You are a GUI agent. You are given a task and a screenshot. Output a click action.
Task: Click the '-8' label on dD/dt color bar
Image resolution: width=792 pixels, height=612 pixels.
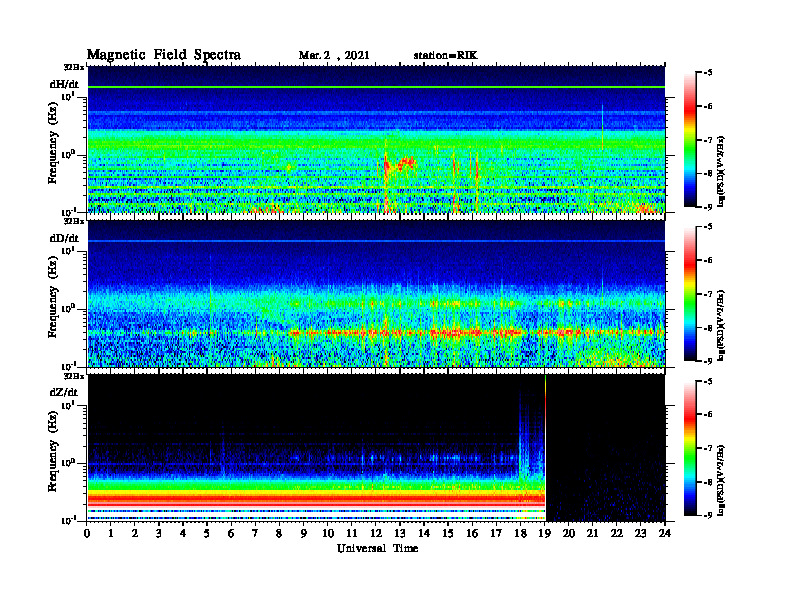point(707,328)
